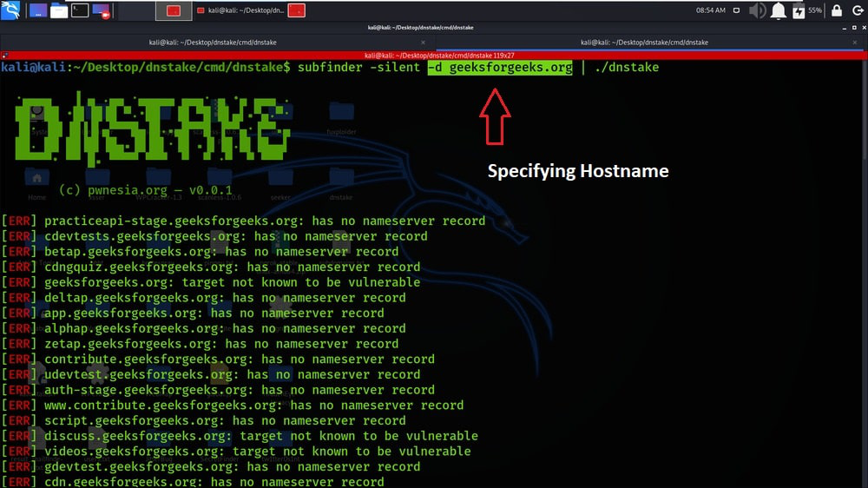Screen dimensions: 868x488
Task: Click the small icon on red title bar
Action: [5, 56]
